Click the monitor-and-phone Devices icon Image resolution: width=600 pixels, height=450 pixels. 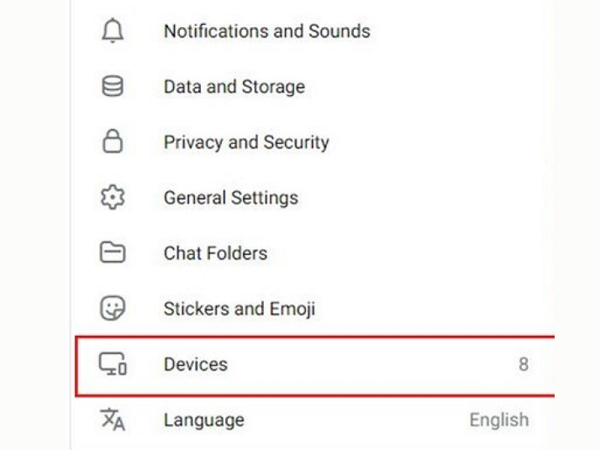(112, 365)
